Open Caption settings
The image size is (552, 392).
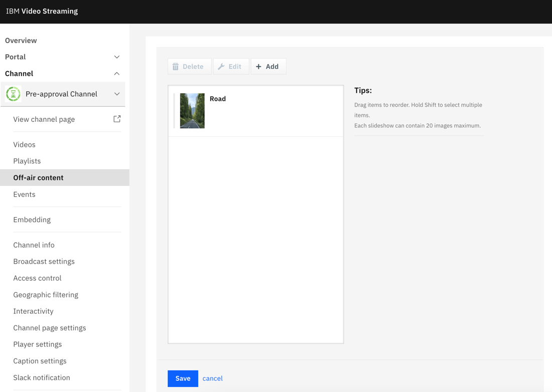[x=40, y=361]
